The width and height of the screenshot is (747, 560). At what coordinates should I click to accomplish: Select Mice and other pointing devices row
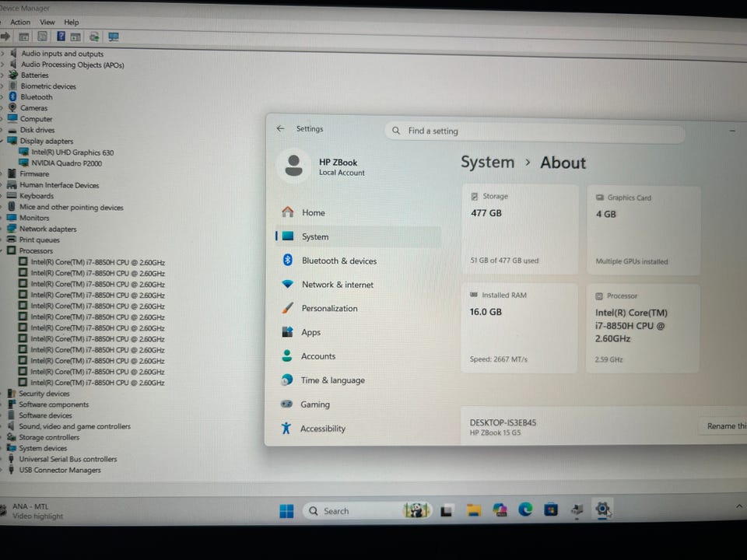coord(71,207)
